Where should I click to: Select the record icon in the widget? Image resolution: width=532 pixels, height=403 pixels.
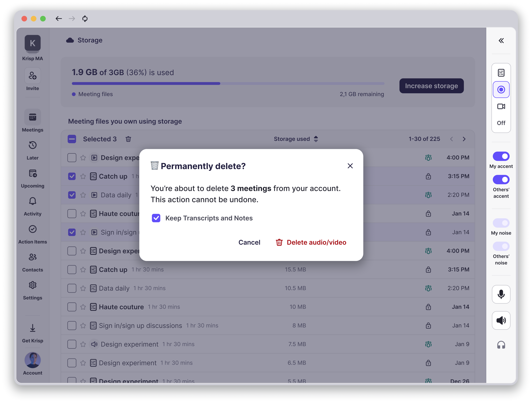[501, 90]
